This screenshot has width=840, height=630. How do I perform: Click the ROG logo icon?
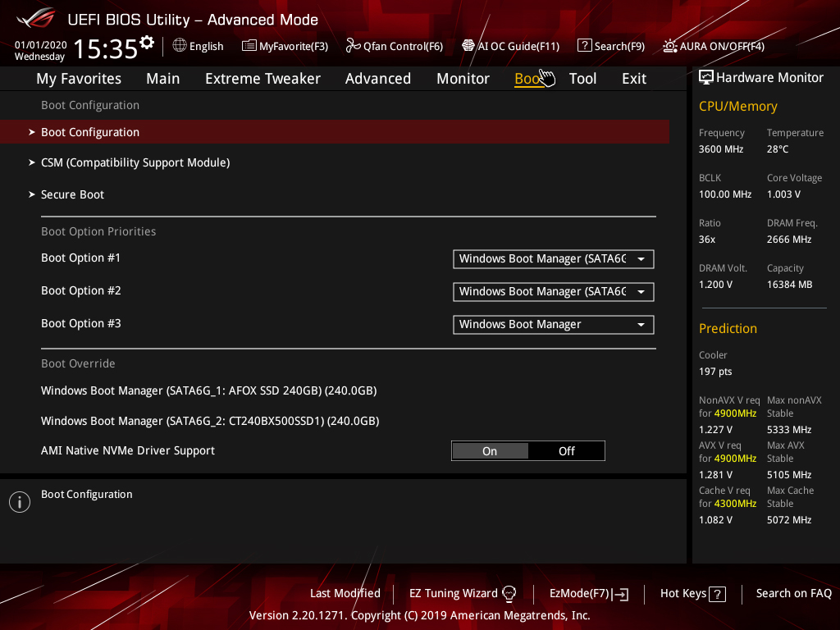35,18
